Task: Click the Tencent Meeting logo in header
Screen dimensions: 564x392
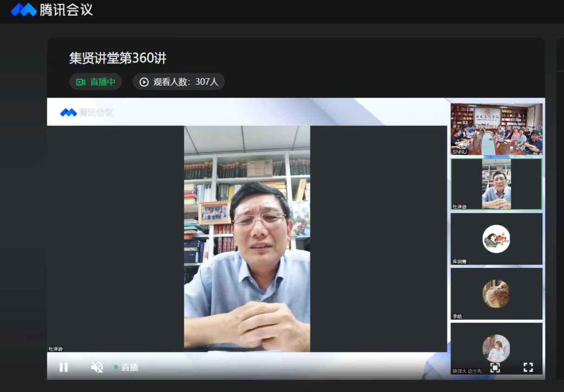Action: pyautogui.click(x=52, y=10)
